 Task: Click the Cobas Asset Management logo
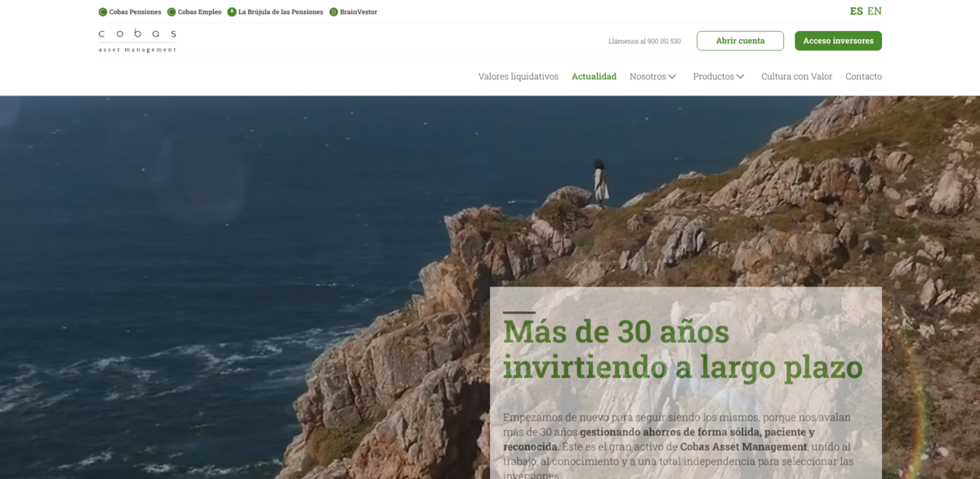coord(136,39)
